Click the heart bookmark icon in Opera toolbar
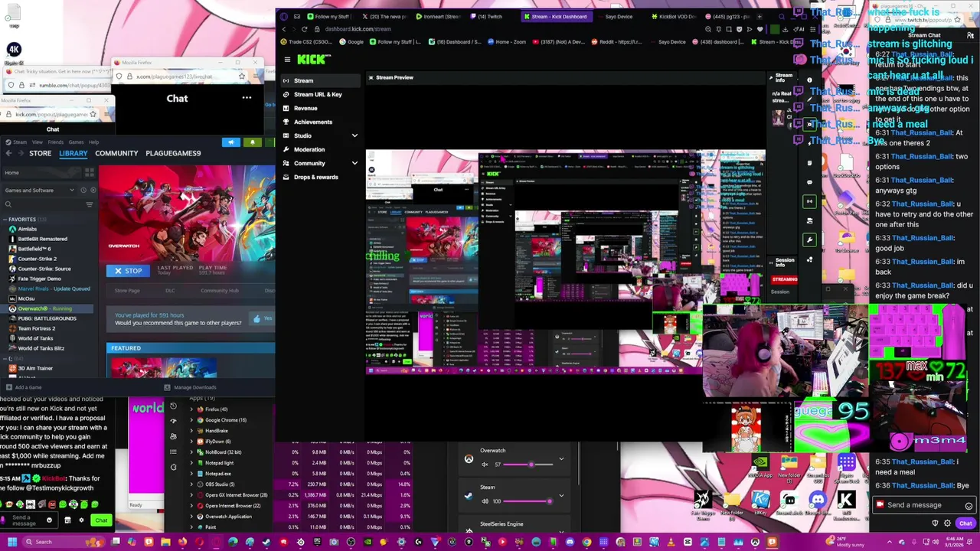This screenshot has height=551, width=980. pos(760,29)
